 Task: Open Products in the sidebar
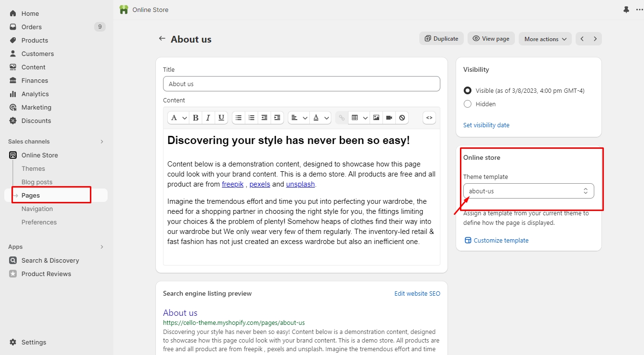[34, 40]
